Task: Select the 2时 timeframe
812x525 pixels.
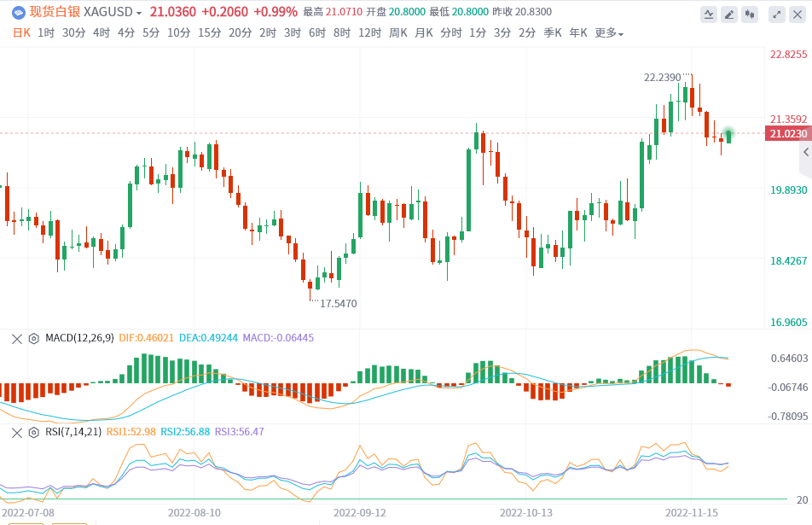Action: tap(268, 33)
